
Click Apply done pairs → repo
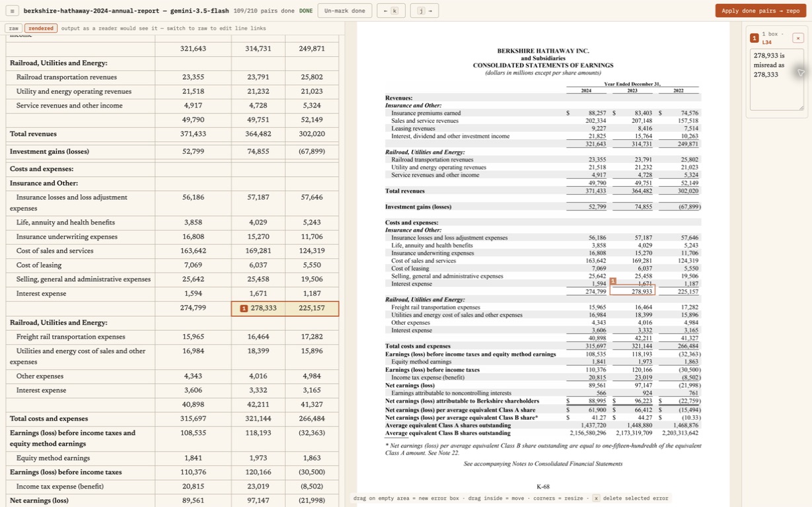(x=760, y=11)
